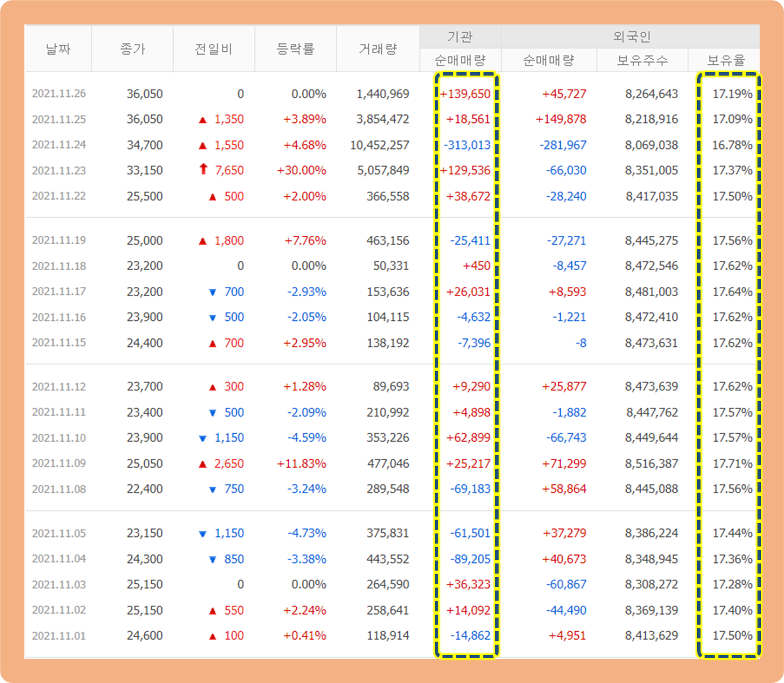Image resolution: width=784 pixels, height=683 pixels.
Task: Select the date 2021.11.18
Action: [59, 266]
